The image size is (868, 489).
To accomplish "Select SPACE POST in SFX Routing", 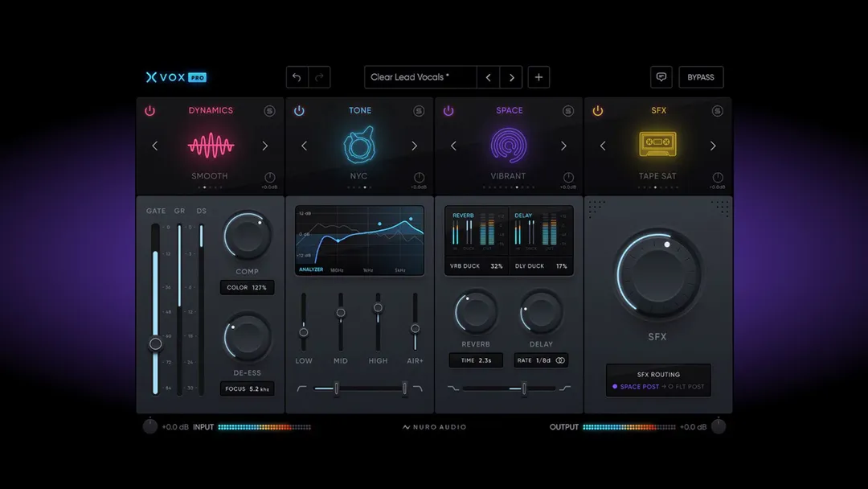I will 641,387.
